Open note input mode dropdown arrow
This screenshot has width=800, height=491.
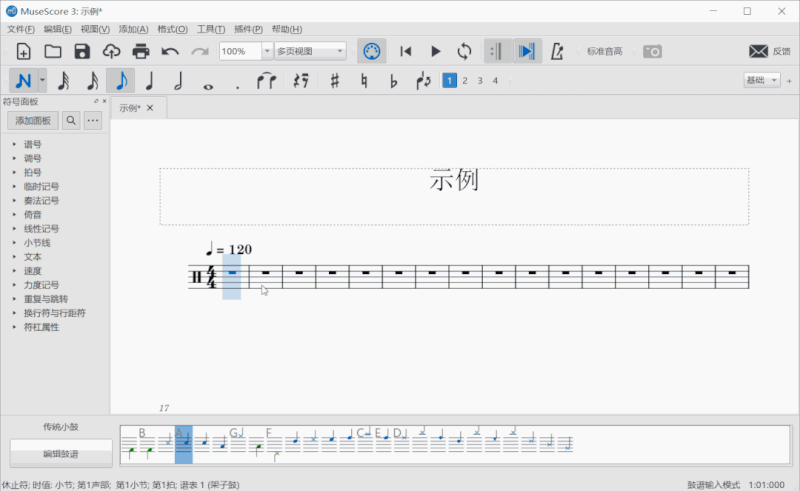pyautogui.click(x=42, y=81)
